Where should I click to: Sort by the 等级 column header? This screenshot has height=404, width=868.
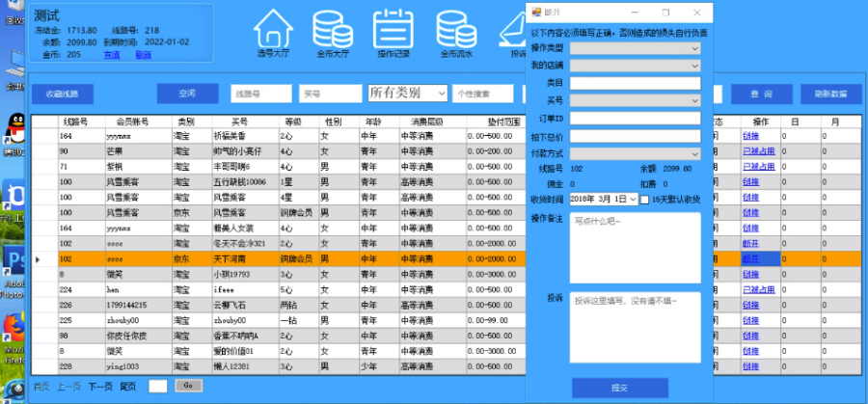[x=299, y=121]
